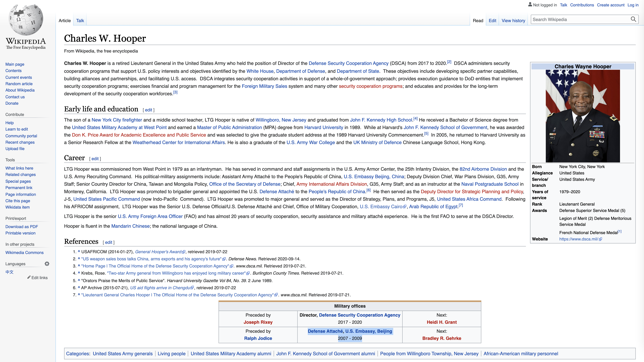View Recent changes
644x362 pixels.
[20, 142]
